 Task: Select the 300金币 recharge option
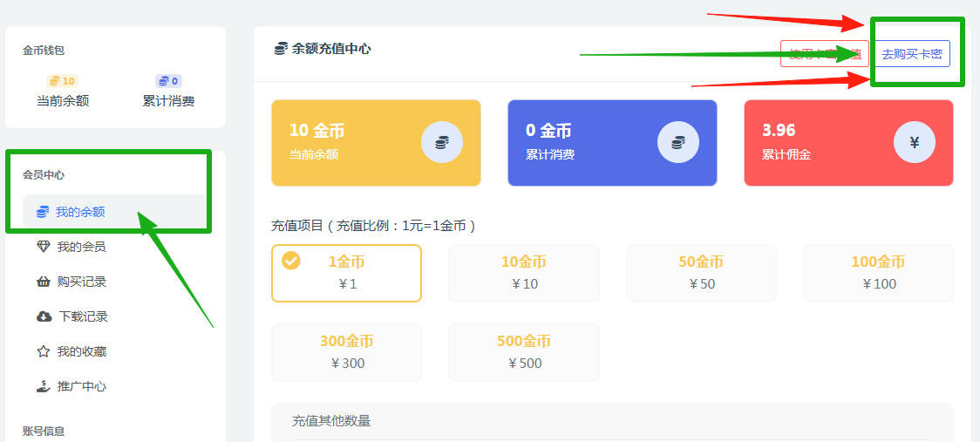click(346, 352)
